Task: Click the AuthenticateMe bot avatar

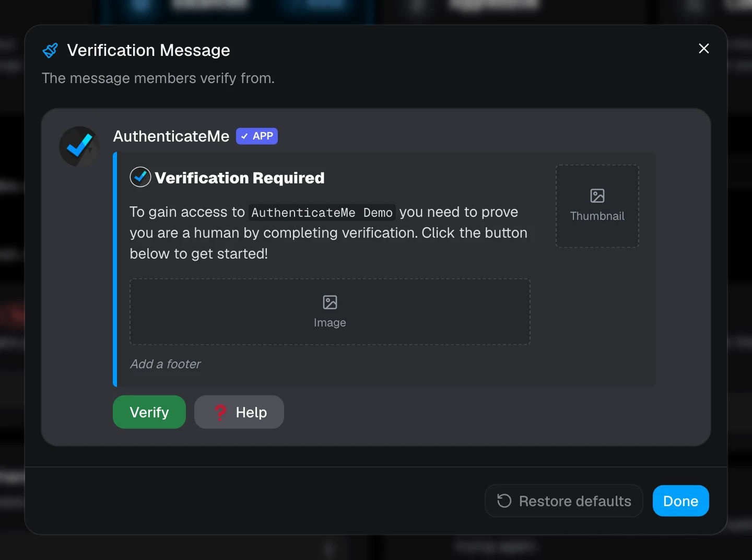Action: point(79,147)
